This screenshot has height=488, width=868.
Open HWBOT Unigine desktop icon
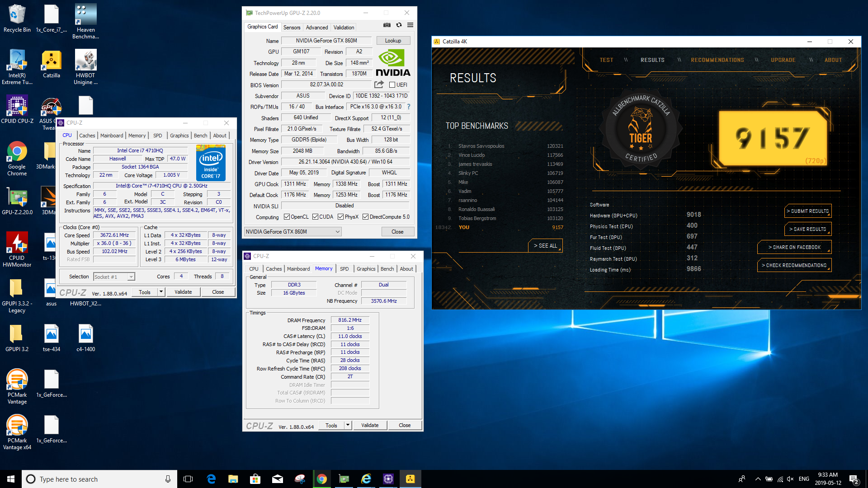[x=85, y=67]
